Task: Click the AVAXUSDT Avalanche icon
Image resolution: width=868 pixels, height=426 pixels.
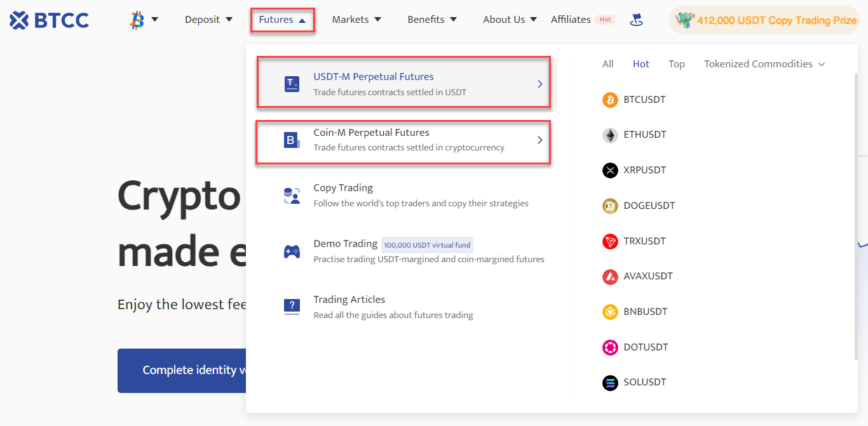Action: click(x=610, y=276)
